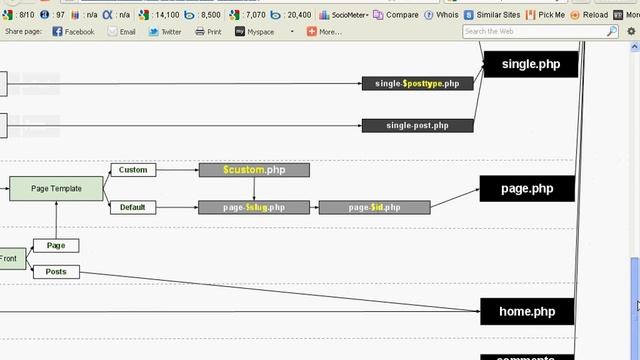Click the Bing count showing 8,500
Viewport: 640px width, 360px height.
point(203,15)
